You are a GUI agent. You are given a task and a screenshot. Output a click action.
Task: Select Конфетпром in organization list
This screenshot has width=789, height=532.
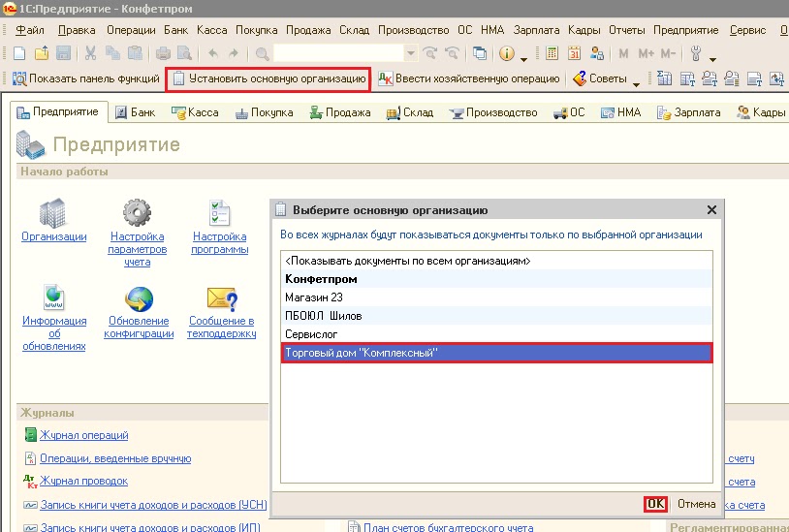496,279
